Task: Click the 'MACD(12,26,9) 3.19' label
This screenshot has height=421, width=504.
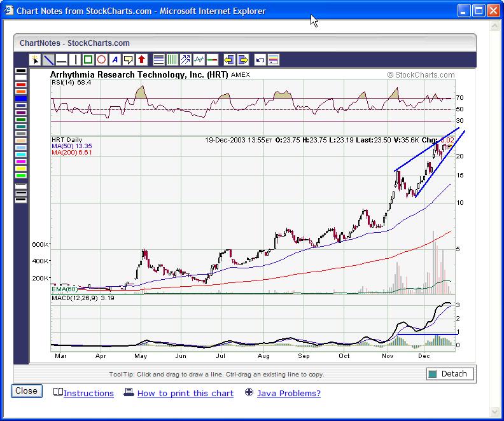Action: pyautogui.click(x=83, y=298)
